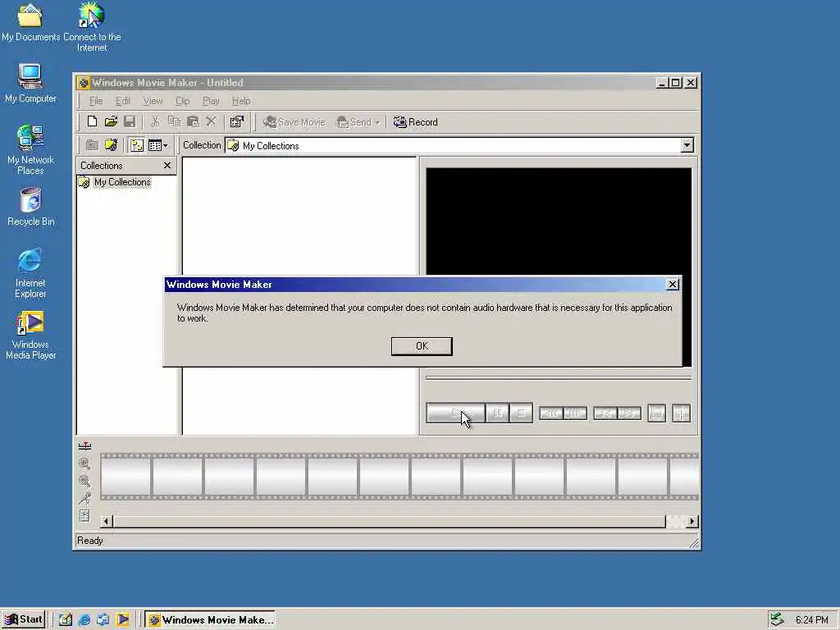
Task: Open the Play menu
Action: [211, 101]
